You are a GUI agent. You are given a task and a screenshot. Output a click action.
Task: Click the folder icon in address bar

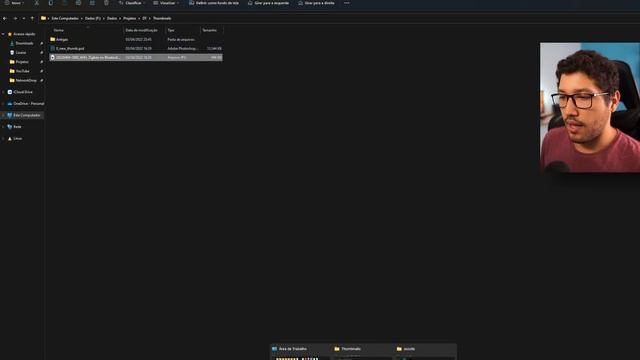coord(43,18)
